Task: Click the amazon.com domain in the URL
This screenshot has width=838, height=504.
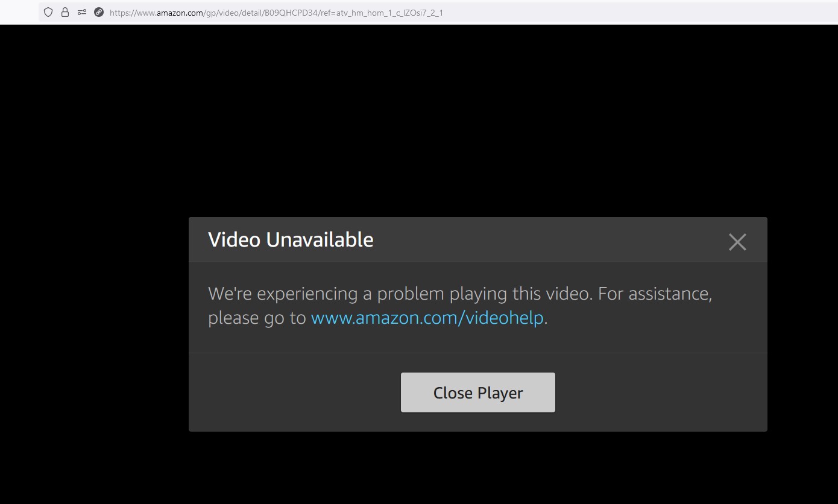Action: [180, 13]
